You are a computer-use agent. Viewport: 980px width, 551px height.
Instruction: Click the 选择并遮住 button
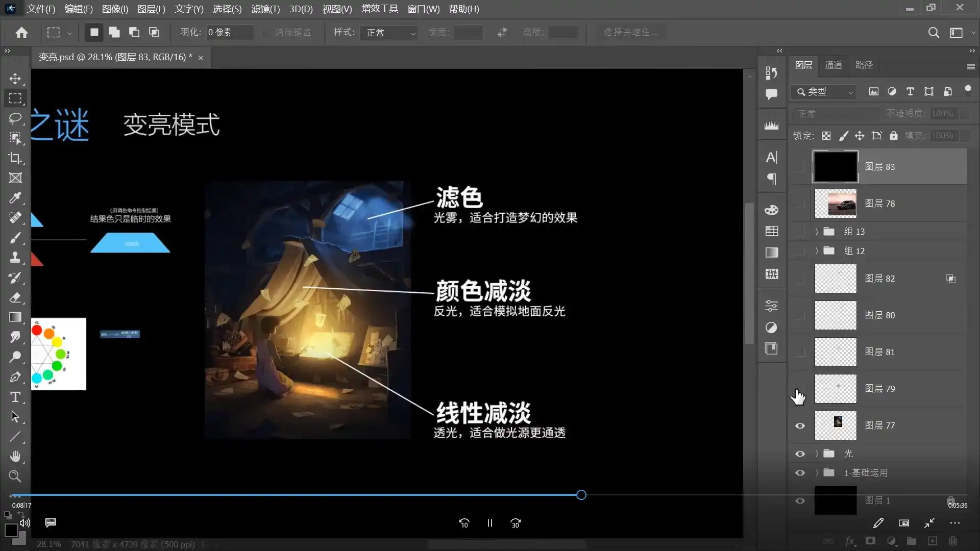click(x=631, y=32)
